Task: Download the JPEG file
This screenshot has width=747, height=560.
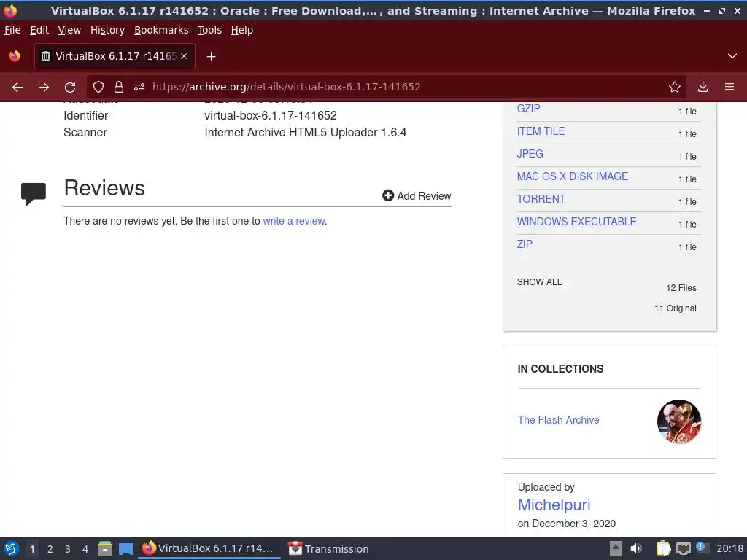Action: click(530, 154)
